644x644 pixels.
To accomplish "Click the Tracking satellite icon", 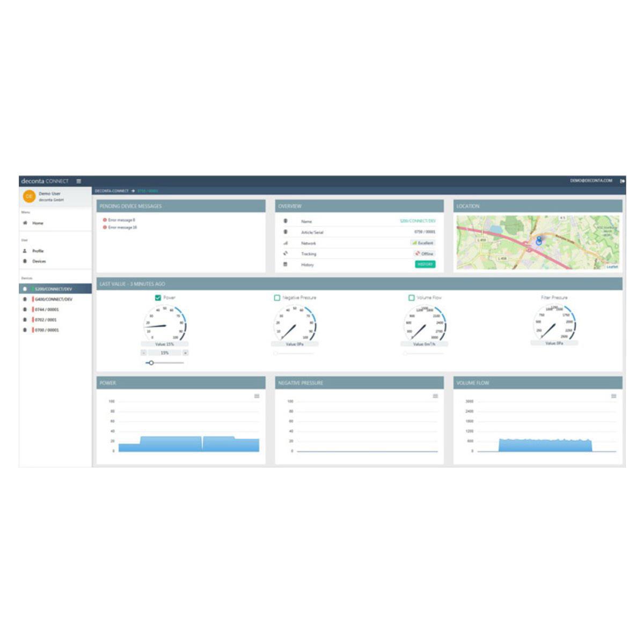I will click(286, 253).
